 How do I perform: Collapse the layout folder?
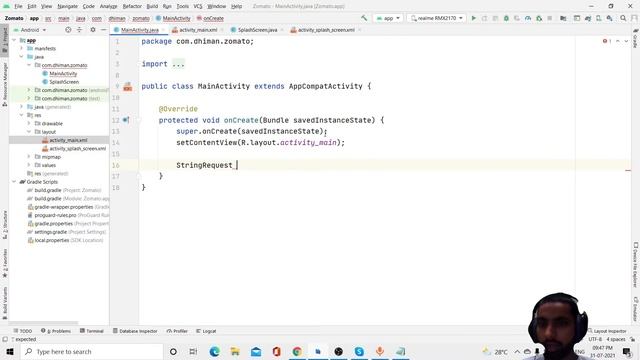point(29,132)
